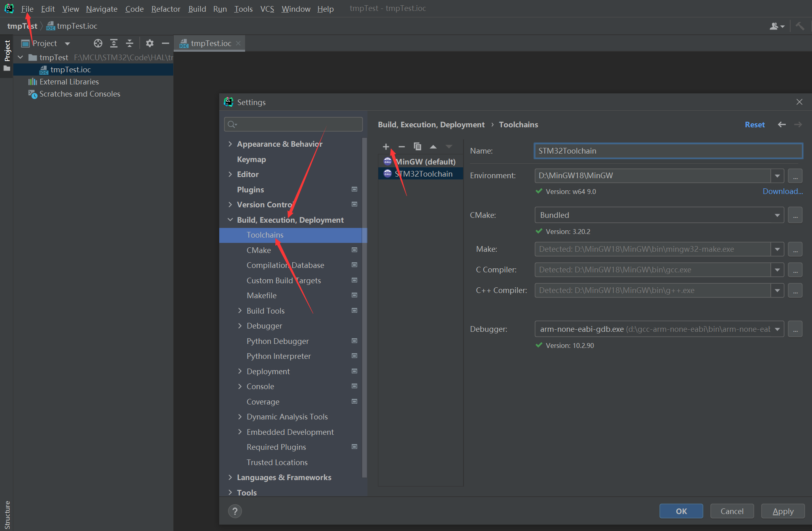812x531 pixels.
Task: Open the Environment path dropdown arrow
Action: point(777,176)
